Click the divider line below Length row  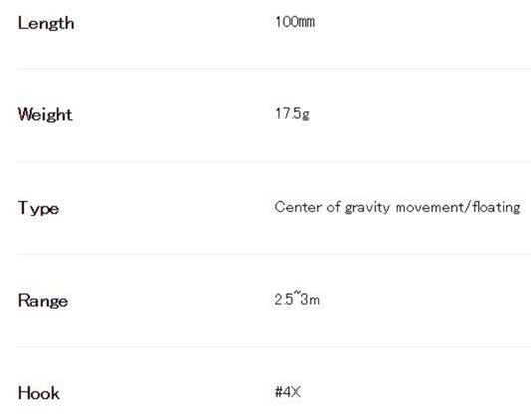274,69
